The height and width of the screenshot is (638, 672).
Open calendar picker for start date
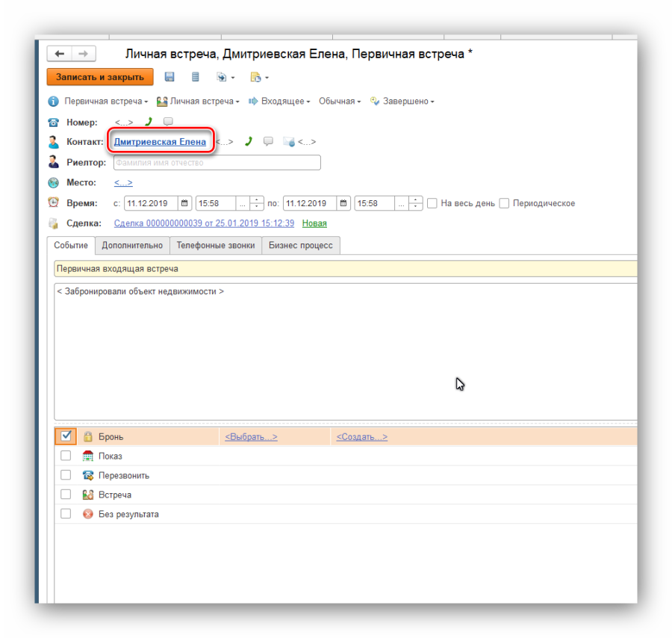pos(184,203)
